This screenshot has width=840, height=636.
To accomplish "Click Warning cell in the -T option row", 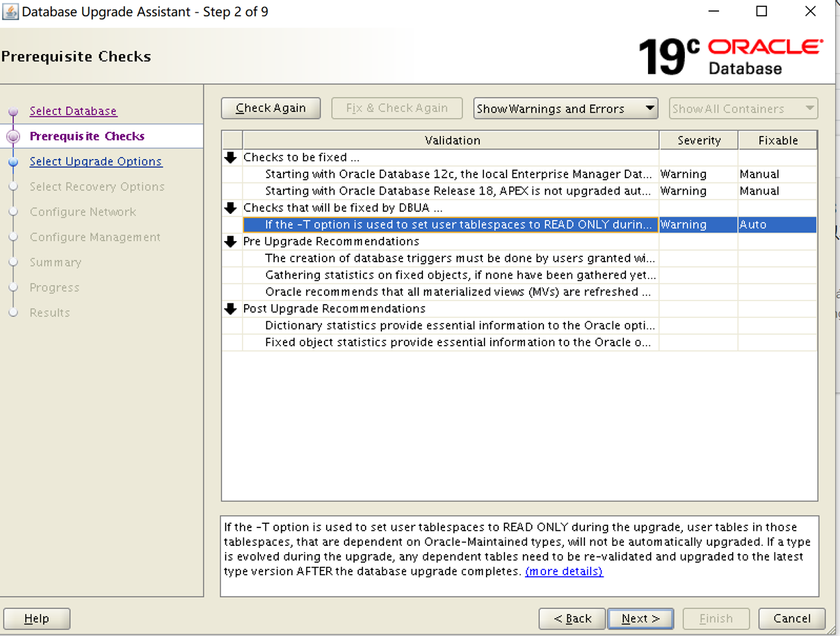I will pyautogui.click(x=699, y=225).
